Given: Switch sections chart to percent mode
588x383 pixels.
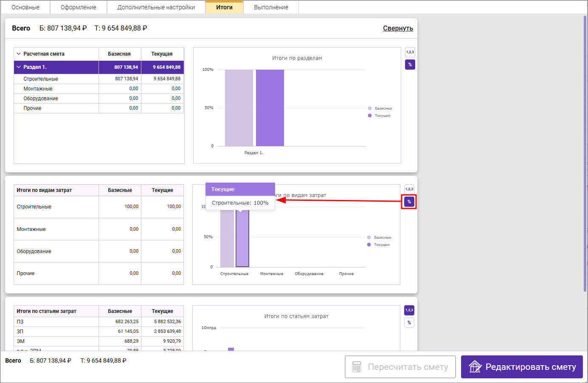Looking at the screenshot, I should (410, 65).
